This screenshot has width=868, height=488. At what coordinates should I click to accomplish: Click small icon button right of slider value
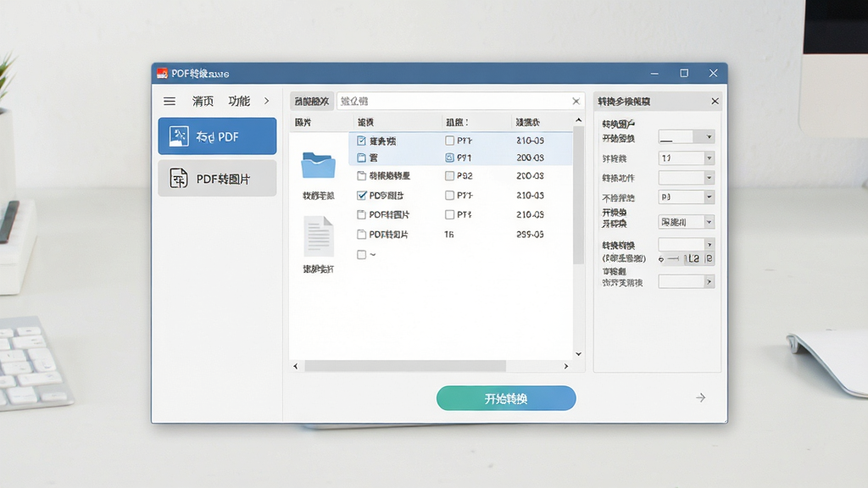pos(709,259)
